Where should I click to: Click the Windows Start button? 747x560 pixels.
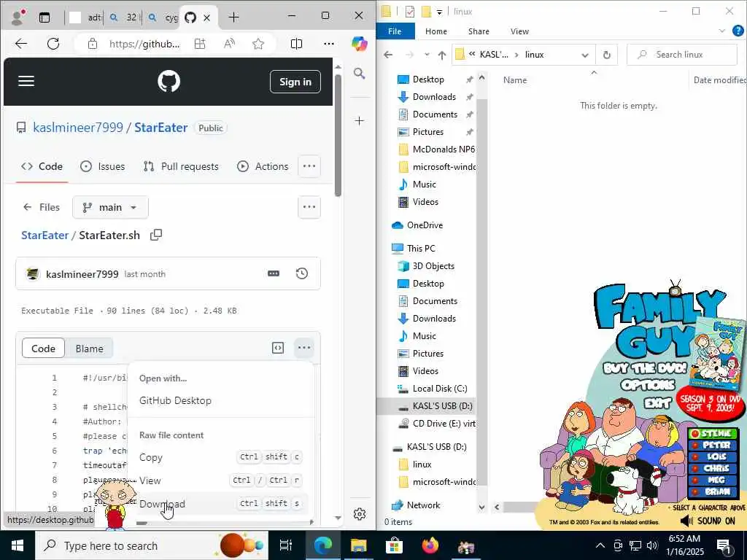click(x=18, y=545)
